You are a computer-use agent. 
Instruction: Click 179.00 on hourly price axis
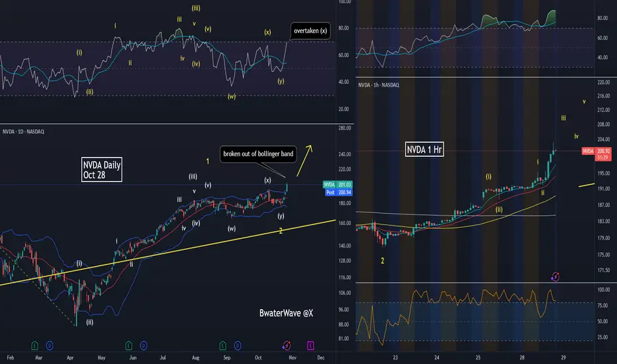(604, 238)
